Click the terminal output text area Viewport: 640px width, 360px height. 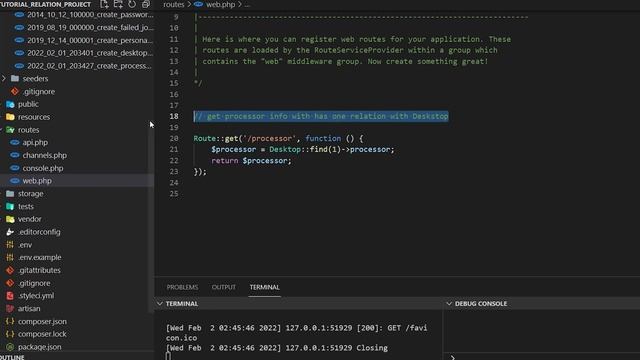[x=298, y=338]
